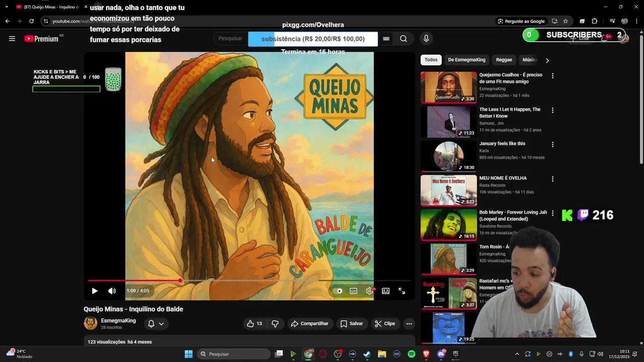Like the video with 13 likes
The height and width of the screenshot is (362, 644).
tap(254, 324)
